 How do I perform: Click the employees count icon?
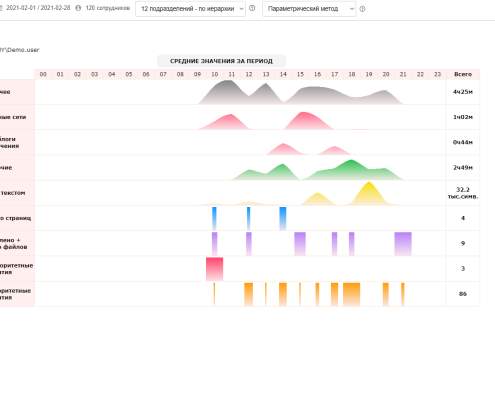78,8
